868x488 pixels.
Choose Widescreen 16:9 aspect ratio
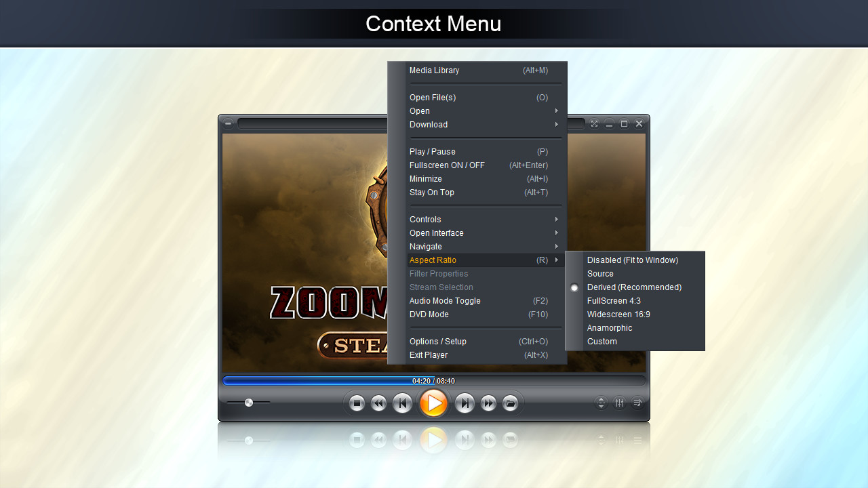[x=618, y=314]
